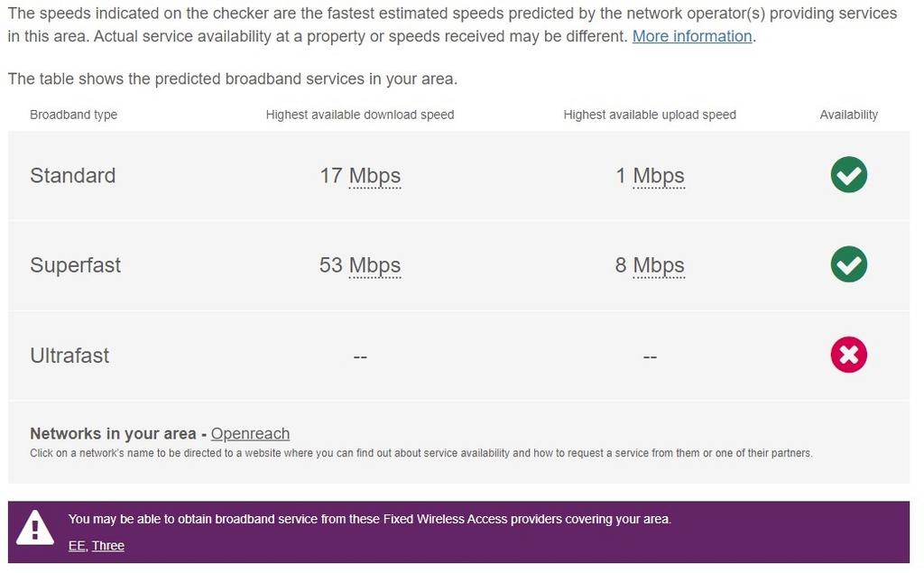Screen dimensions: 924x573
Task: Open the More information link
Action: click(x=692, y=37)
